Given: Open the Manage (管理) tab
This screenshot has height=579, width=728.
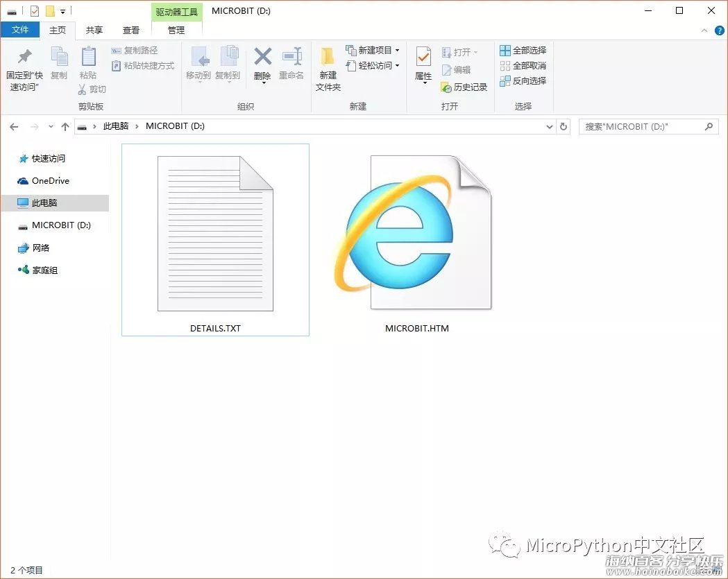Looking at the screenshot, I should pos(176,30).
